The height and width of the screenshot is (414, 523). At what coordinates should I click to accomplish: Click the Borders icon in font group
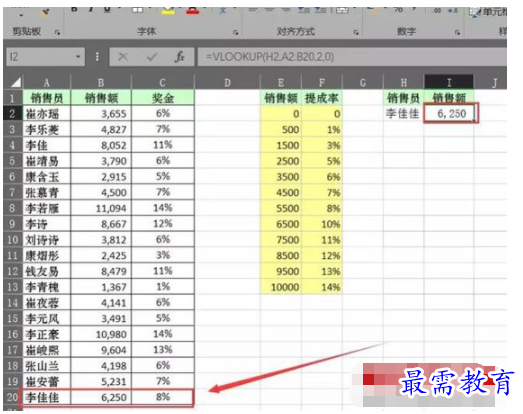coord(137,10)
